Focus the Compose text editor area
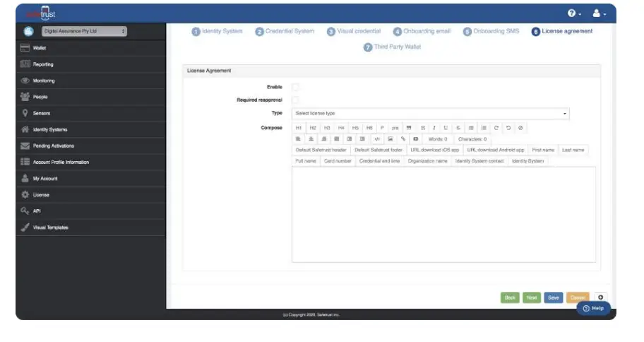The height and width of the screenshot is (342, 644). [443, 215]
